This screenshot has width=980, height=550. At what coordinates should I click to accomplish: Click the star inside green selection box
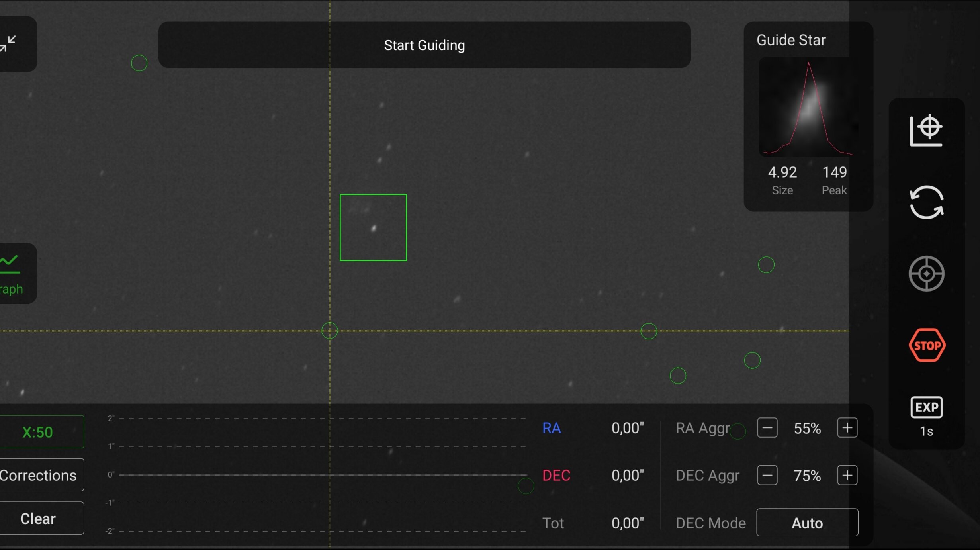[374, 228]
